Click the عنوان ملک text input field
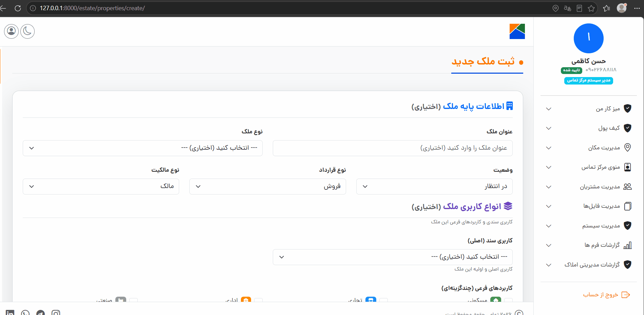The image size is (644, 315). tap(393, 148)
